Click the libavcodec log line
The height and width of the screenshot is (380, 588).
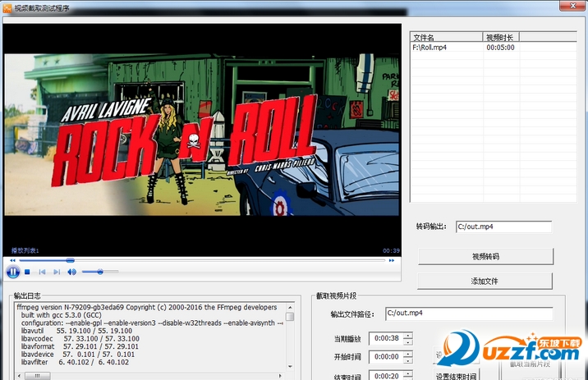click(x=80, y=339)
